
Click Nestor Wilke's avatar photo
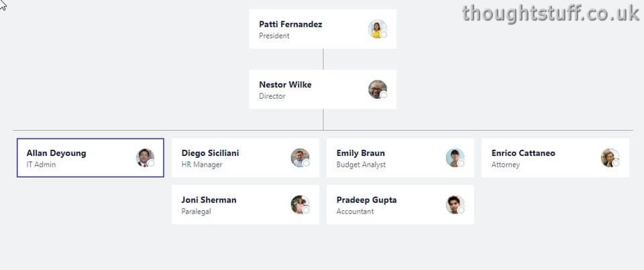click(377, 89)
